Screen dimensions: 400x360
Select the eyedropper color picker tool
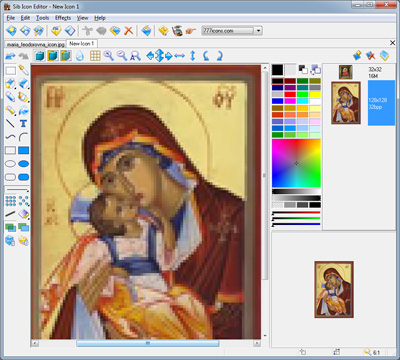click(x=23, y=70)
